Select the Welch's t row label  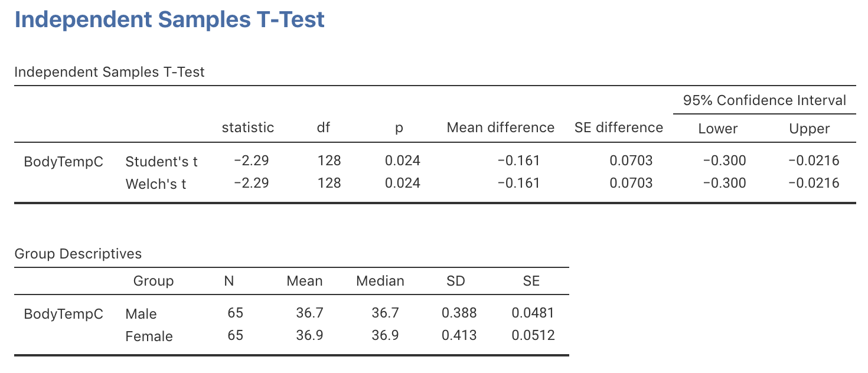(156, 184)
